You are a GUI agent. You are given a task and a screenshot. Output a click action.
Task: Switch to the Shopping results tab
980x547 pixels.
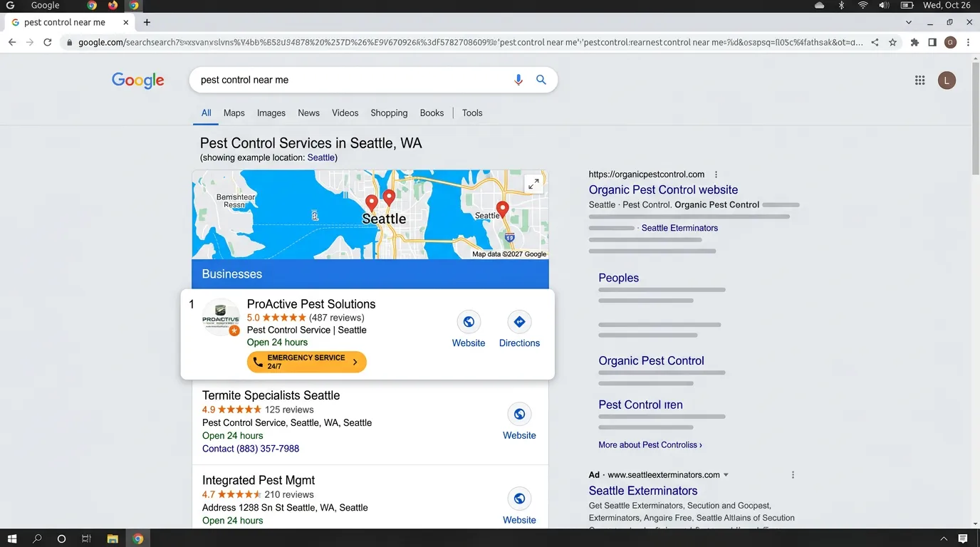click(x=389, y=113)
